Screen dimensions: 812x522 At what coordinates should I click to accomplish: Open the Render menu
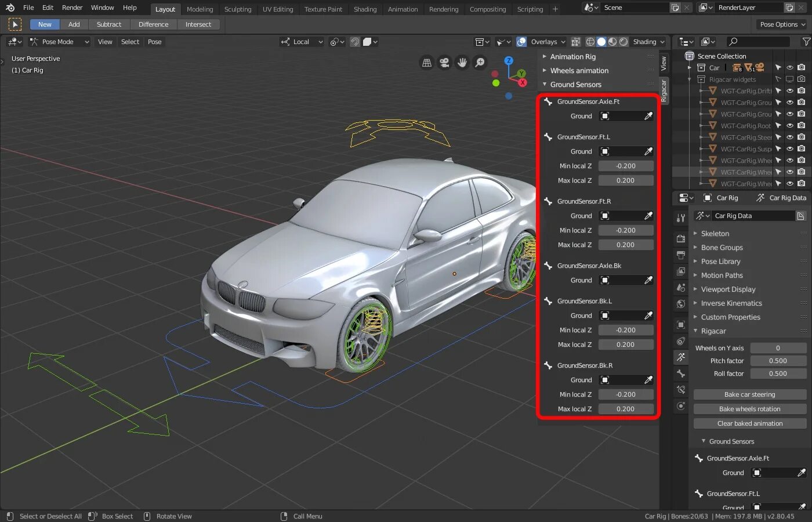coord(72,8)
